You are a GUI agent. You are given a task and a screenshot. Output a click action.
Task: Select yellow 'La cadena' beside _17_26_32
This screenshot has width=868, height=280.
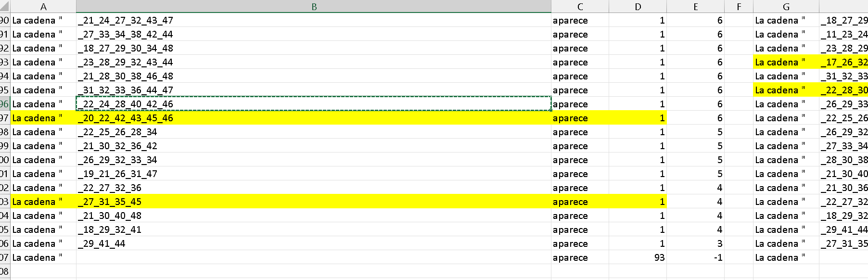coord(786,62)
